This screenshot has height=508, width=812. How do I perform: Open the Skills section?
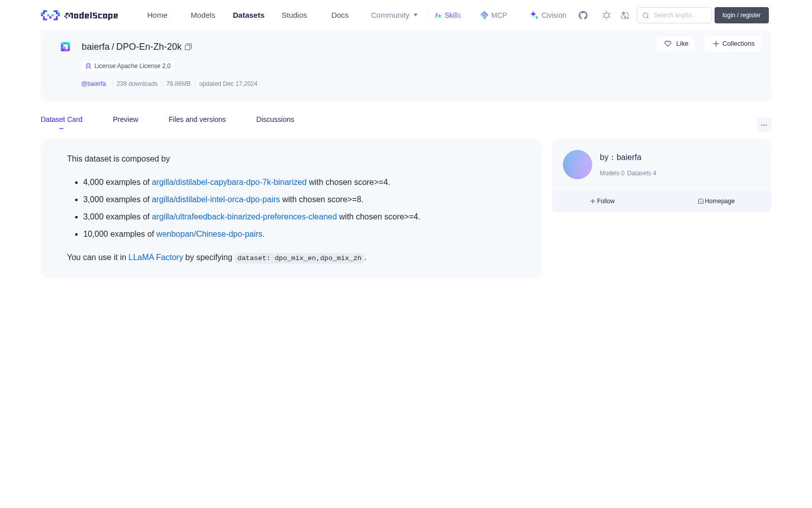pyautogui.click(x=448, y=15)
